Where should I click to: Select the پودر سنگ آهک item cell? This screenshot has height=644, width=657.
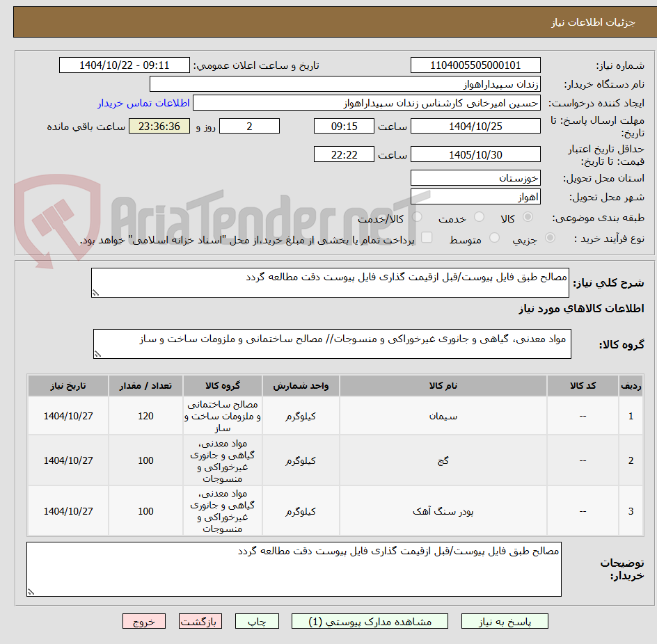(443, 511)
